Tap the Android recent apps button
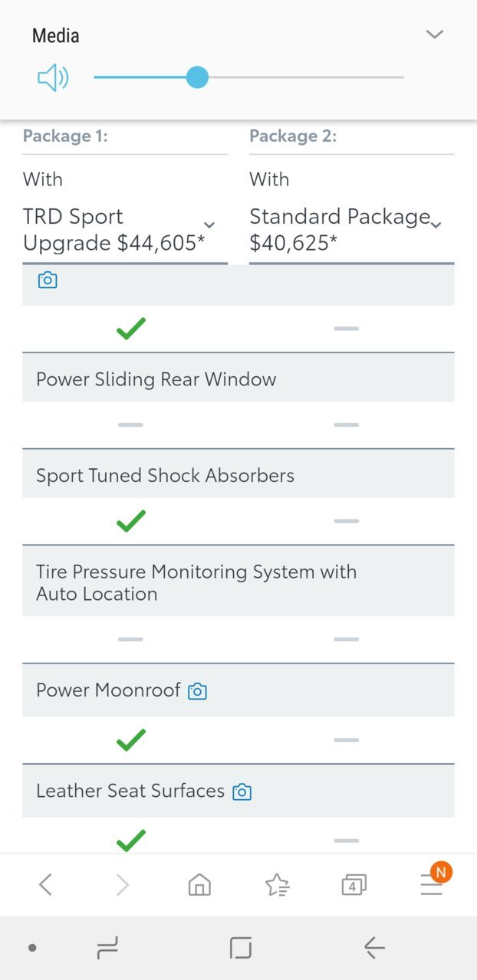The image size is (477, 980). click(x=107, y=949)
